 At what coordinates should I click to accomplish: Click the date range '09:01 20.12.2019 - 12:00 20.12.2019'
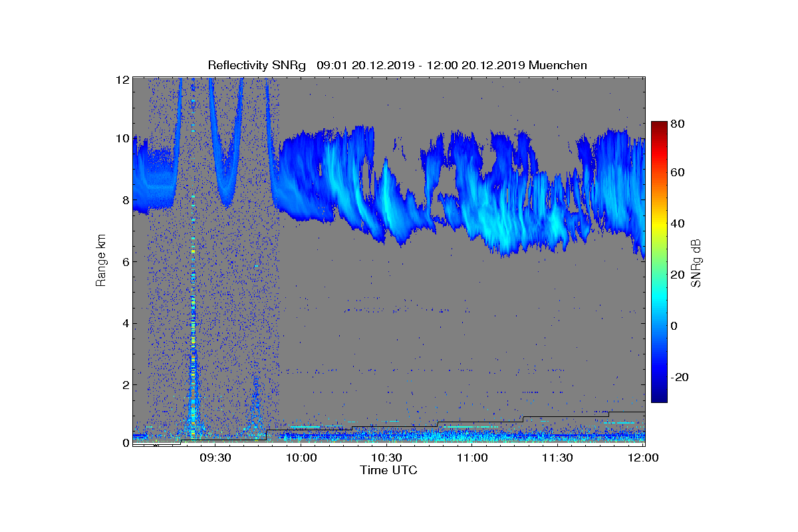tap(422, 65)
